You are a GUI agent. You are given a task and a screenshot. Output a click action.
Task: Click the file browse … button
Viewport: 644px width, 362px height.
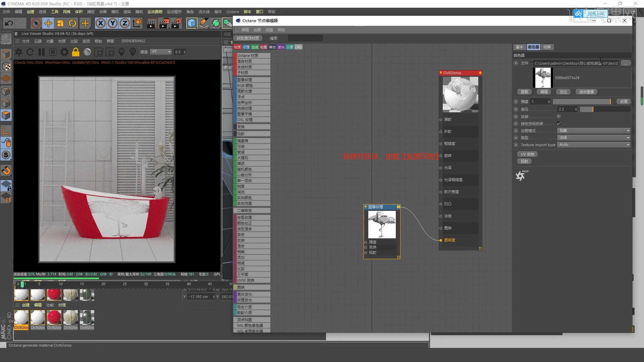click(626, 63)
